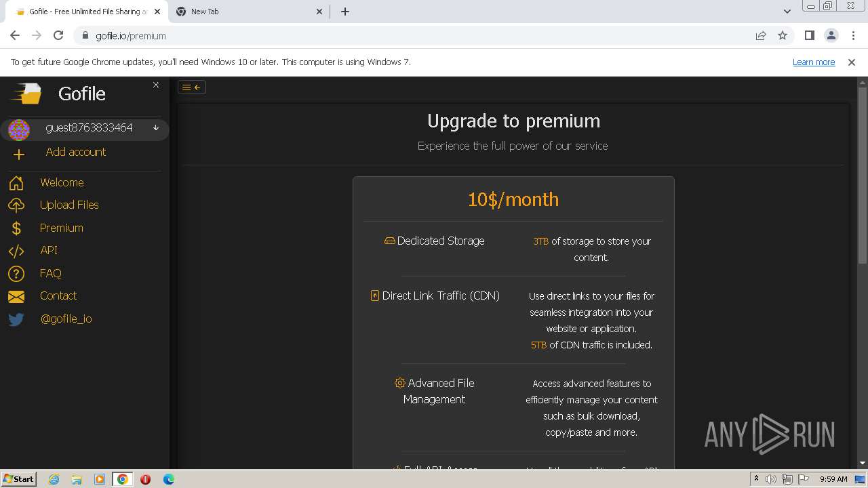Go to the Welcome page
The image size is (868, 488).
(x=62, y=182)
